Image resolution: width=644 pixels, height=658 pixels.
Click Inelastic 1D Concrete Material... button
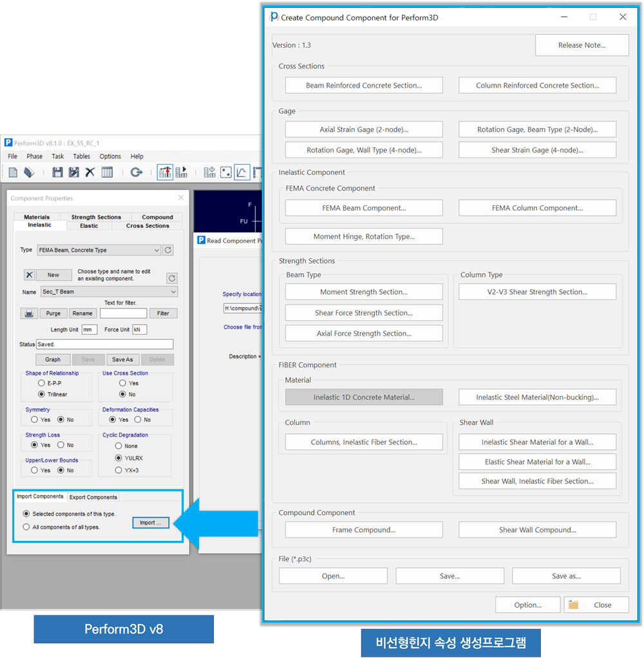364,397
